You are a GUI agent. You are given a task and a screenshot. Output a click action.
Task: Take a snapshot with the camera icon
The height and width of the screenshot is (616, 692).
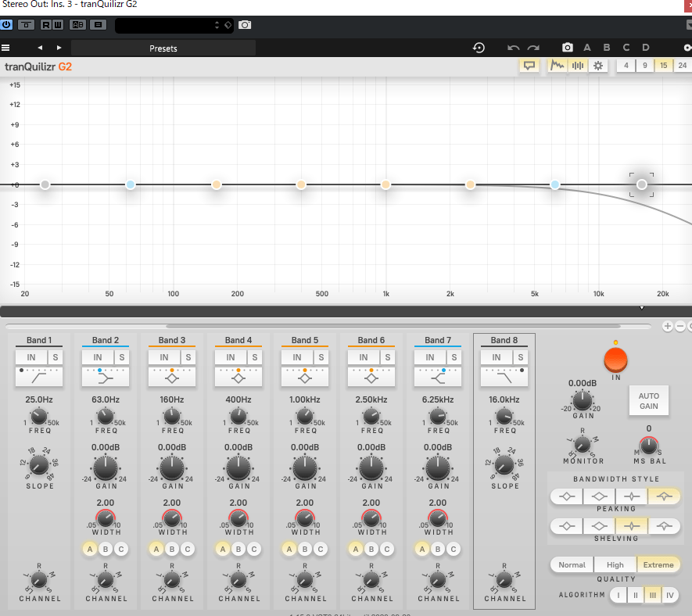568,48
